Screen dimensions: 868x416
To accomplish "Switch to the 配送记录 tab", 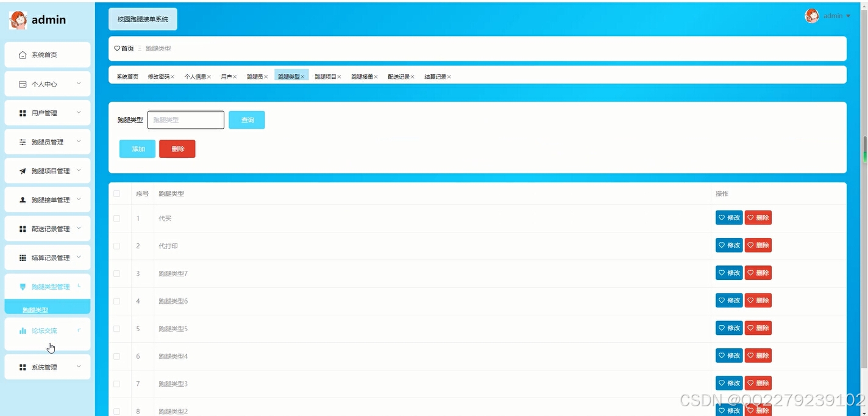I will tap(399, 76).
